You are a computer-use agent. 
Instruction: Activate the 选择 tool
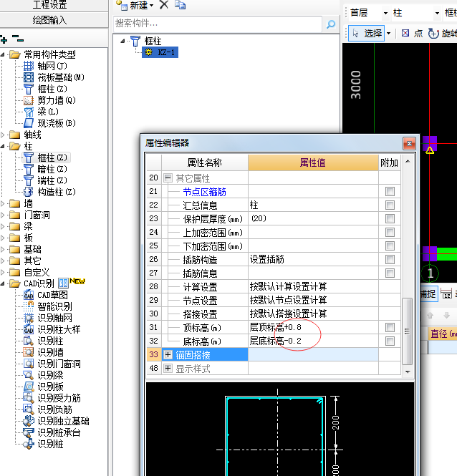367,34
